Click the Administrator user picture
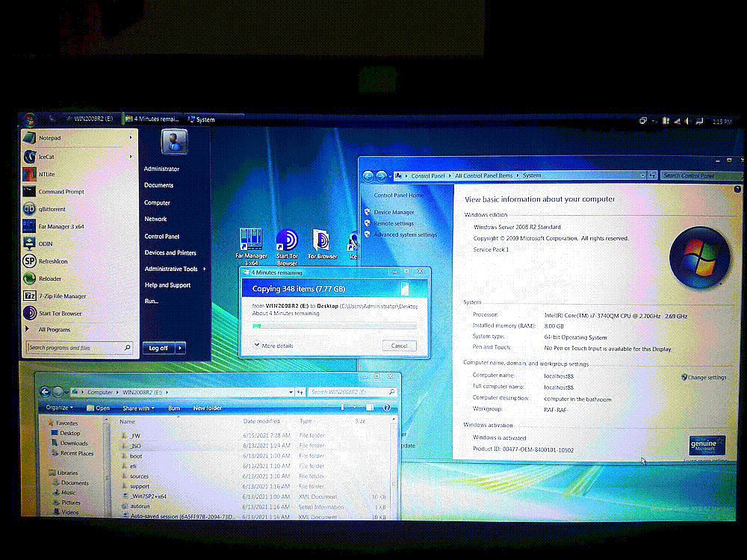Viewport: 747px width, 560px height. [x=174, y=141]
